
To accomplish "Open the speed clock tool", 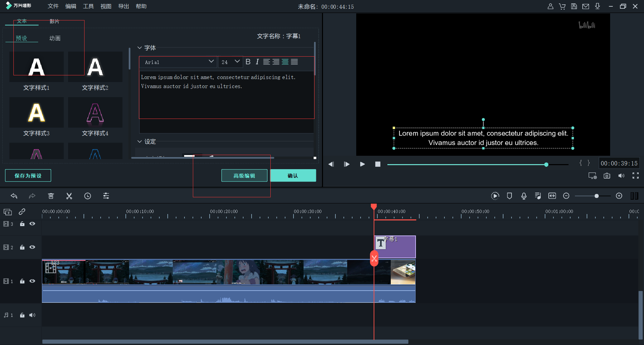I will (88, 196).
